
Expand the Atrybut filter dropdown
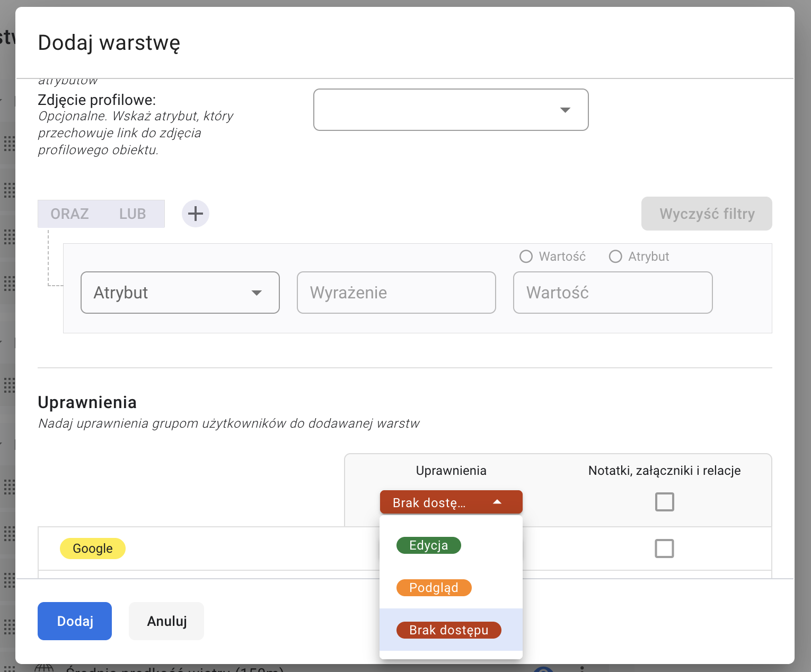(180, 293)
